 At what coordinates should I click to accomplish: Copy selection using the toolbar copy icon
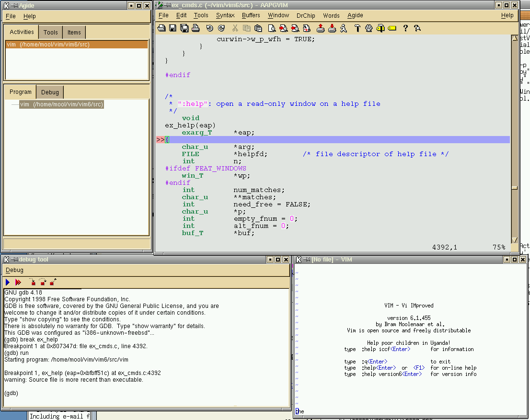tap(247, 28)
